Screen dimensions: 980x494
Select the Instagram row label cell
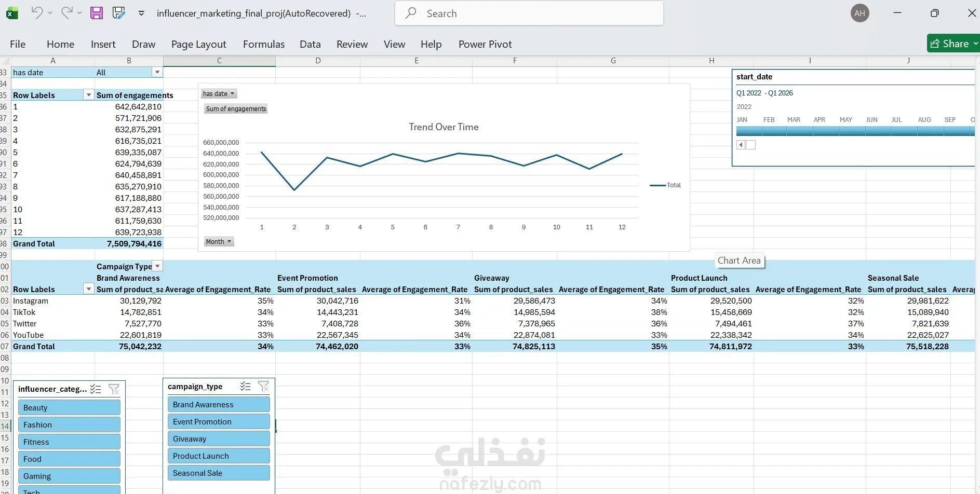[x=53, y=301]
